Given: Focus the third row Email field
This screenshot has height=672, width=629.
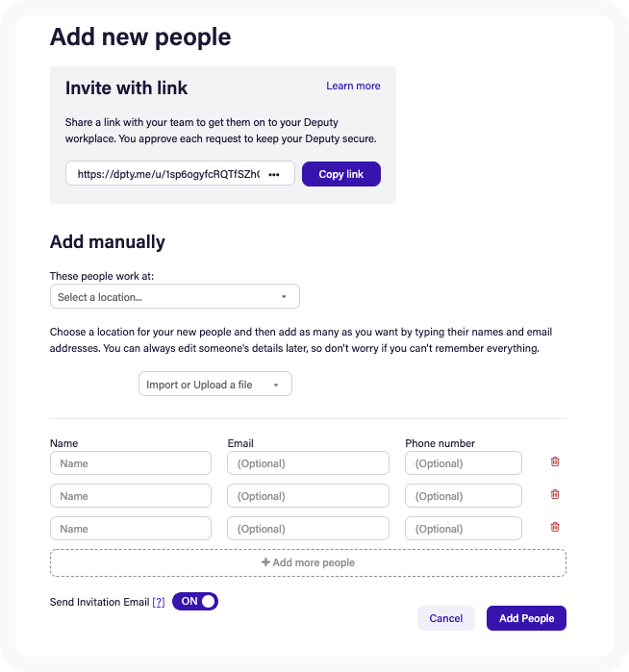Looking at the screenshot, I should (x=308, y=529).
